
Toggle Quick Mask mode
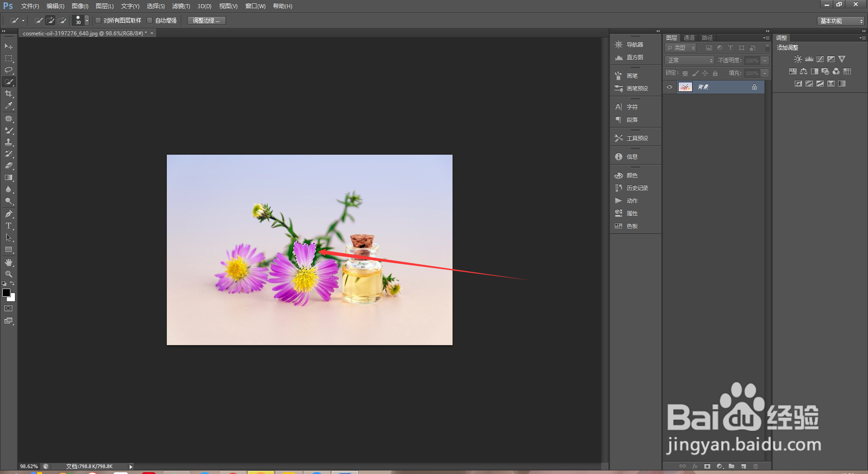9,308
